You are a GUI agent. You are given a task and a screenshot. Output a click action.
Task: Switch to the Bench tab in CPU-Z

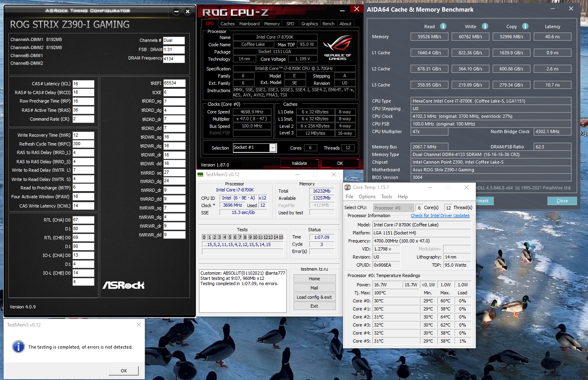coord(329,24)
